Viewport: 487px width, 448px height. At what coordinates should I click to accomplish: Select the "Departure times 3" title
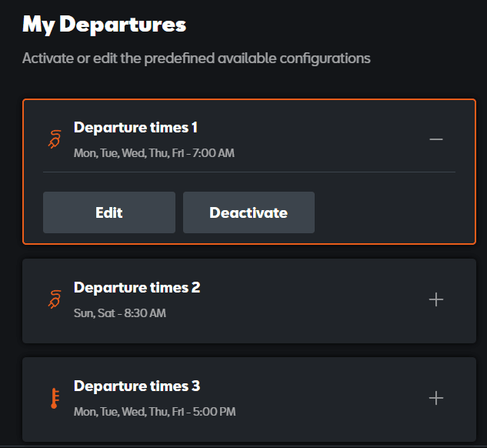tap(136, 386)
